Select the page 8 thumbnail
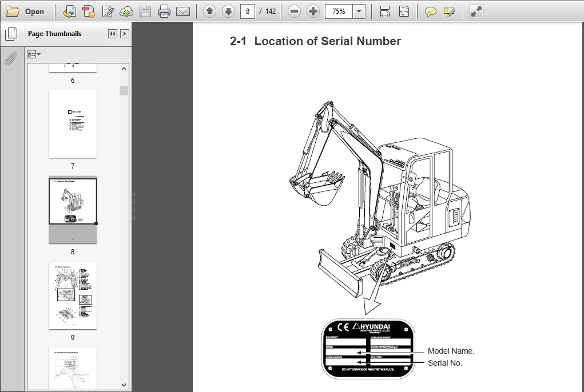Viewport: 584px width, 392px height. coord(73,210)
